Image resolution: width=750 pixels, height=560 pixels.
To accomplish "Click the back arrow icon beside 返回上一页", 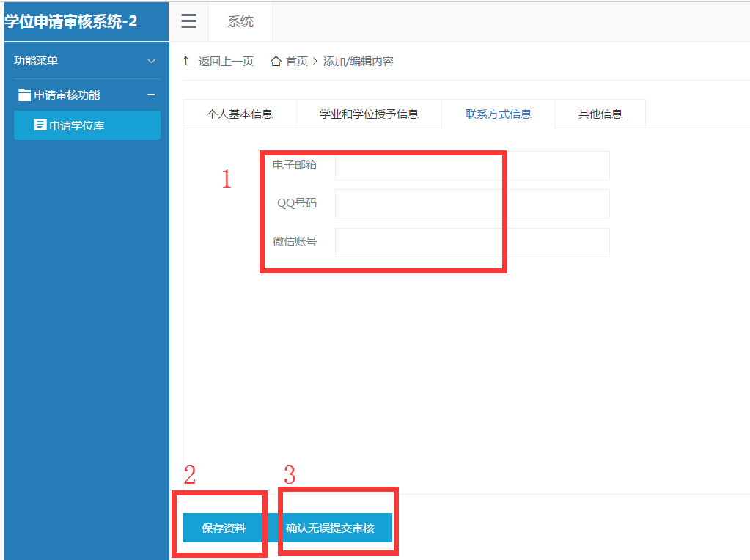I will [188, 61].
